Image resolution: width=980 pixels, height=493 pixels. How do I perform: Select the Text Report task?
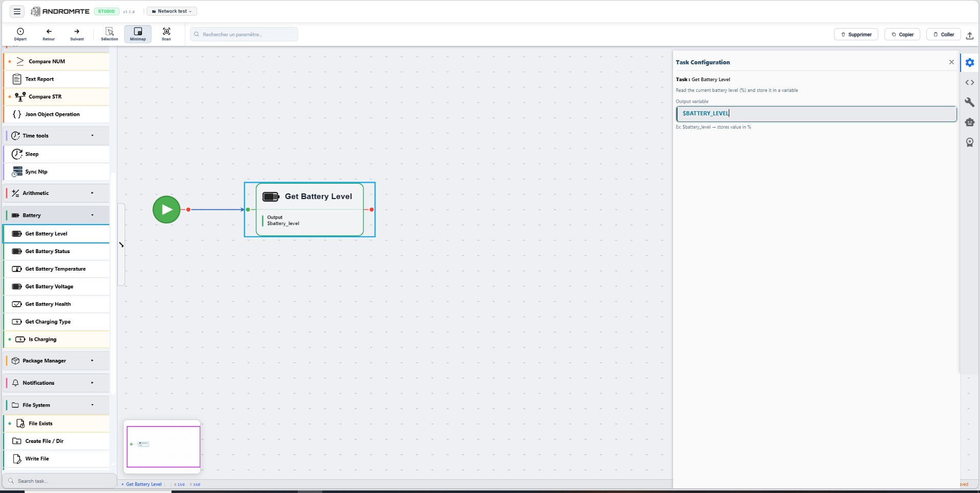[57, 79]
